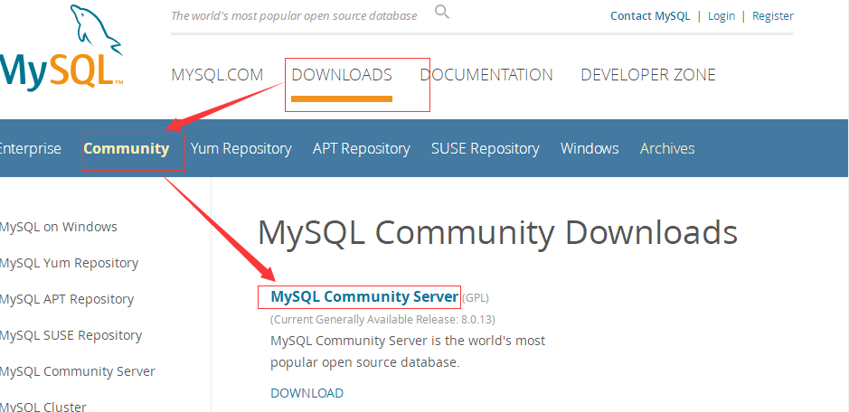Open the Contact MySQL link
Image resolution: width=849 pixels, height=412 pixels.
[650, 16]
